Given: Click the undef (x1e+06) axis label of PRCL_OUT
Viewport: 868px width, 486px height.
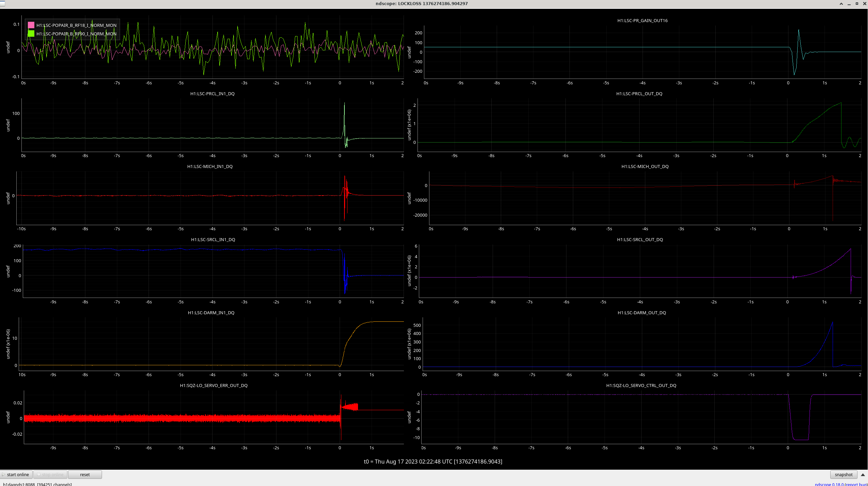Looking at the screenshot, I should [x=409, y=125].
